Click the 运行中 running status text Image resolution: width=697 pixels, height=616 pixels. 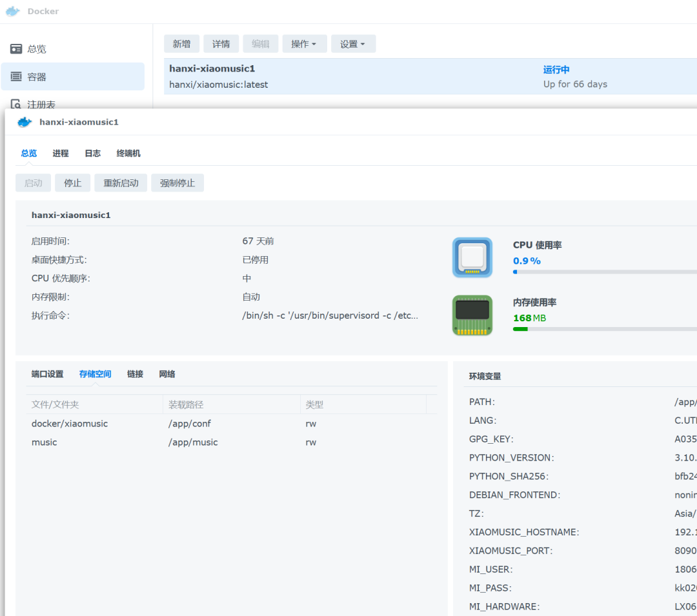click(x=556, y=69)
